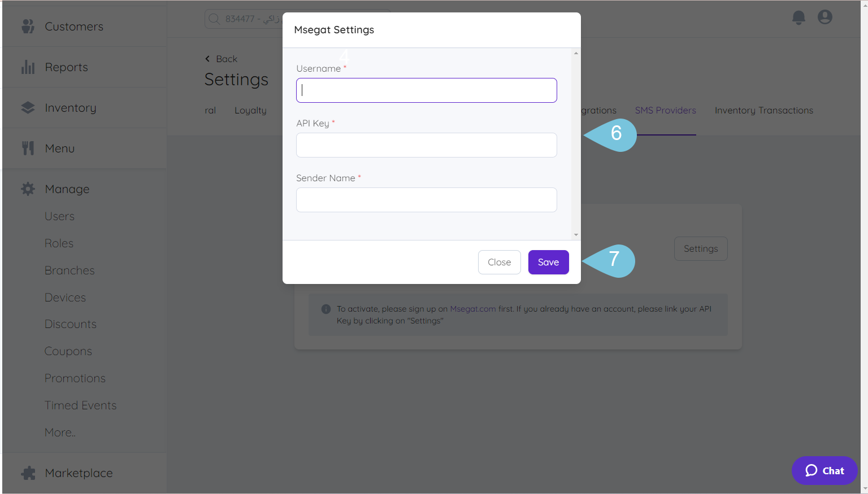Open the Chat support bubble
The image size is (868, 494).
(824, 470)
